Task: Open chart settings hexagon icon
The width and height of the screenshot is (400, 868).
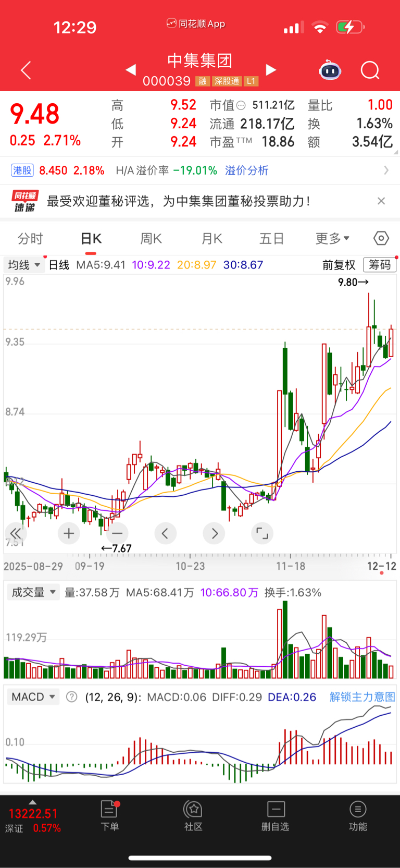Action: click(381, 238)
